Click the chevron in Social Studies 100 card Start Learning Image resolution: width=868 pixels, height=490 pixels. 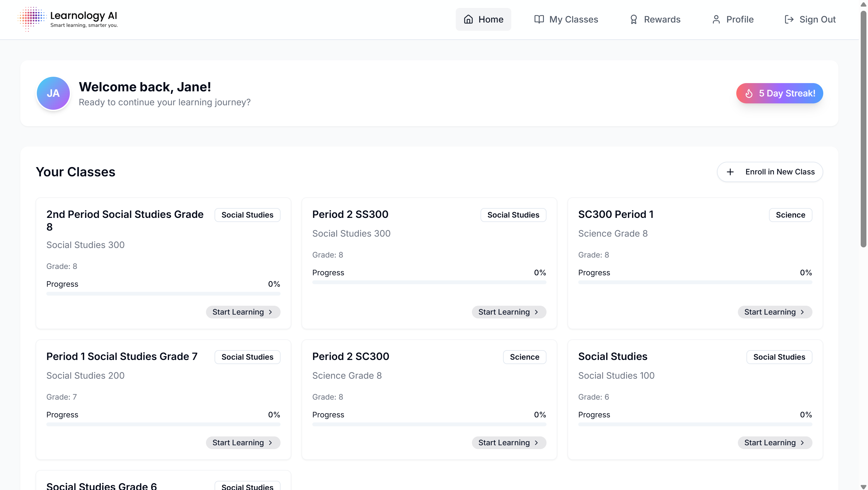pyautogui.click(x=802, y=443)
